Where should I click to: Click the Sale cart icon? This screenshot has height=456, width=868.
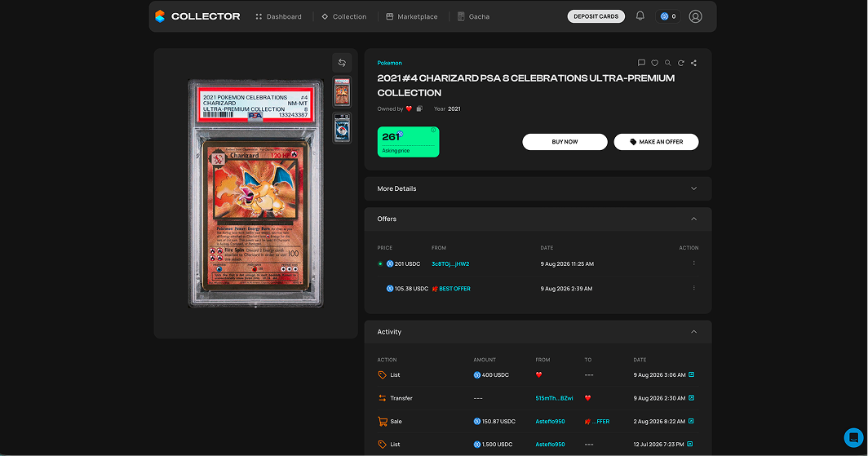tap(382, 421)
